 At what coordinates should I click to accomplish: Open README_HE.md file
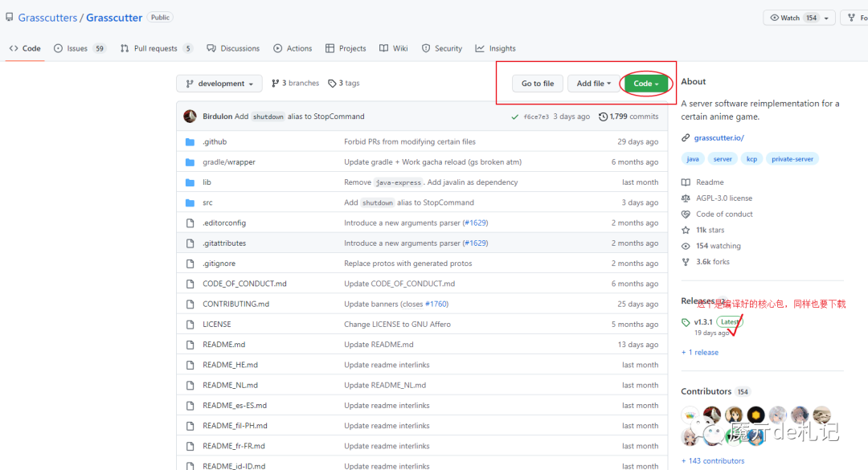[x=231, y=365]
